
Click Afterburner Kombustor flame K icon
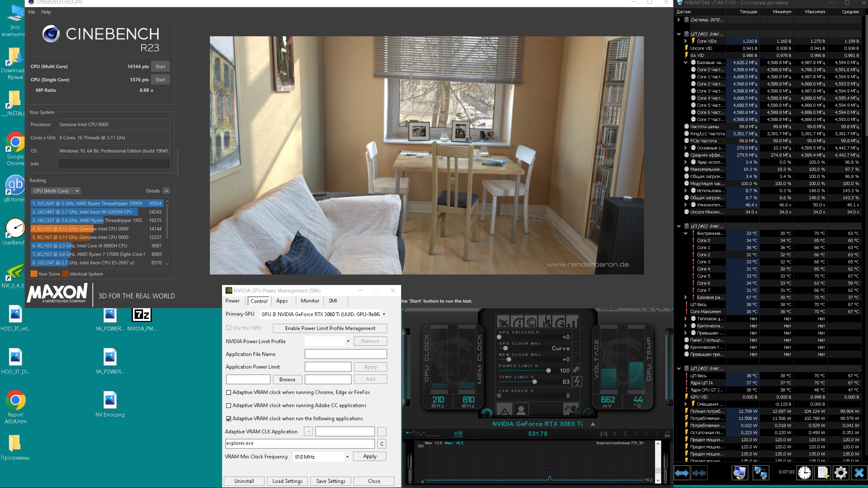[x=545, y=322]
